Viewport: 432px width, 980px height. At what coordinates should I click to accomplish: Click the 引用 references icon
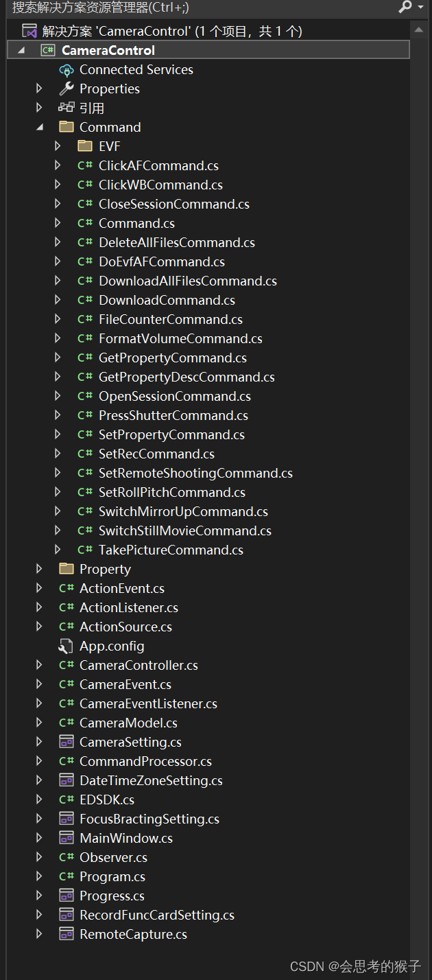67,108
